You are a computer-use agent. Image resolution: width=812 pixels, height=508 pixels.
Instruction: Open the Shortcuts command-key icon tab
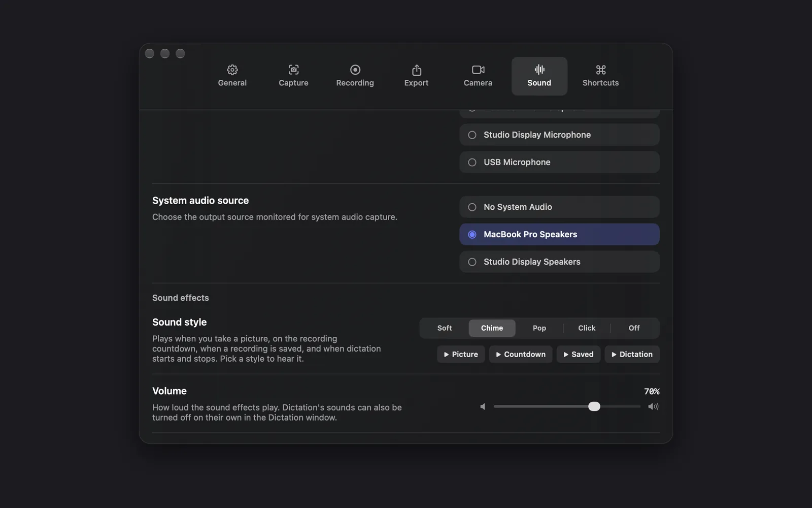(x=601, y=70)
